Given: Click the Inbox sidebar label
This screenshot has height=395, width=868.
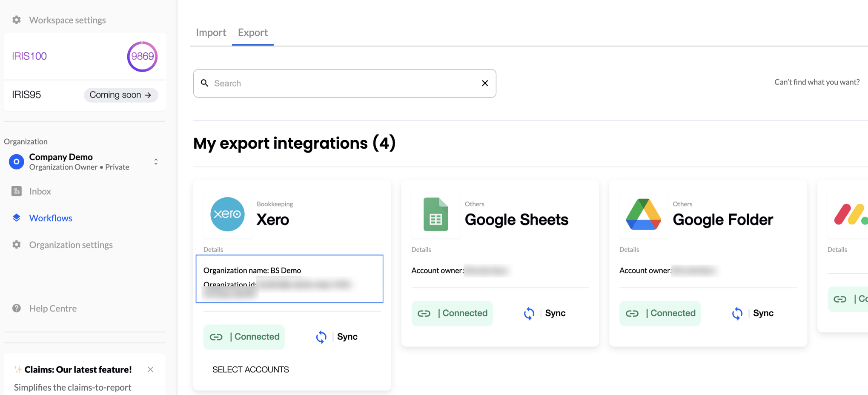Looking at the screenshot, I should 40,191.
